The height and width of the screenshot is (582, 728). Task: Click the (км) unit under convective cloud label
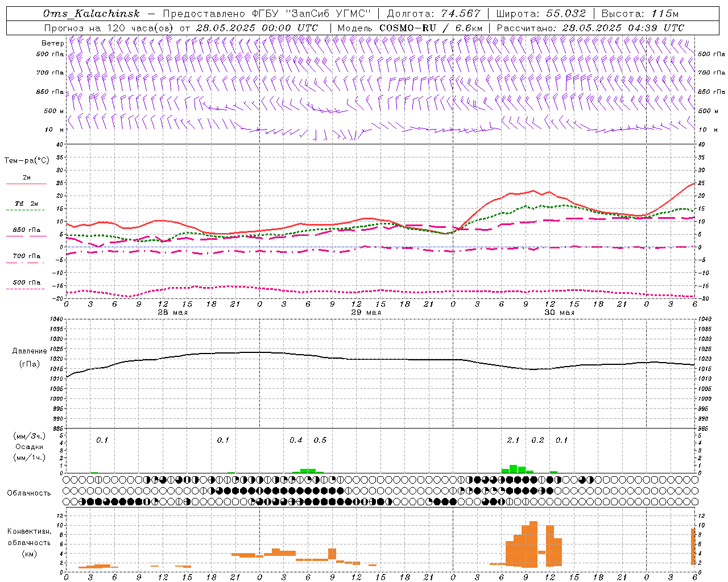pos(29,554)
